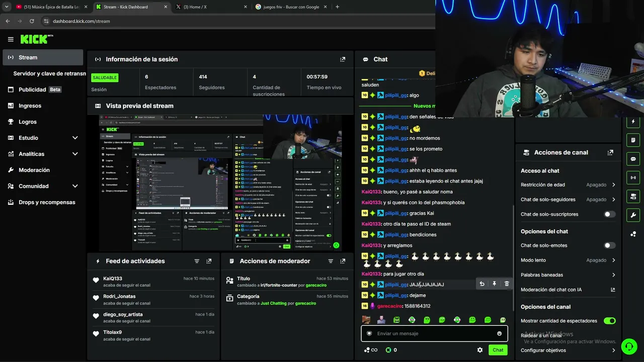
Task: Click the browser address bar URL
Action: (81, 21)
